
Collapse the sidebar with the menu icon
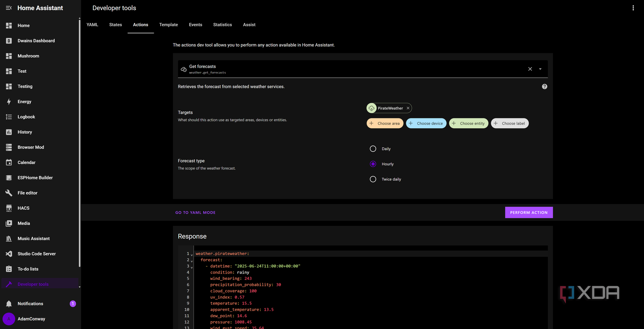(x=9, y=8)
